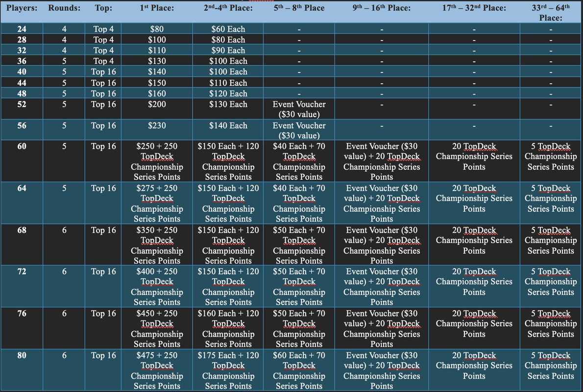
Task: Click 'Top 4' in the 36 players row
Action: tap(103, 61)
